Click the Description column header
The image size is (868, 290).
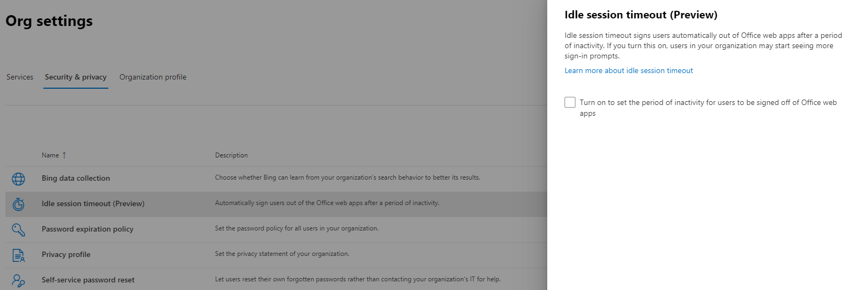[x=231, y=155]
